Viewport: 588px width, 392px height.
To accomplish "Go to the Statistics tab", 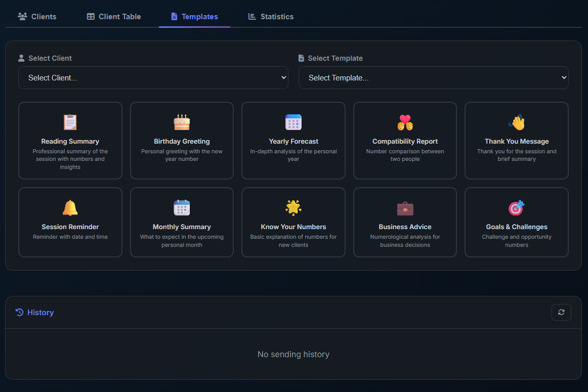I will pos(271,17).
